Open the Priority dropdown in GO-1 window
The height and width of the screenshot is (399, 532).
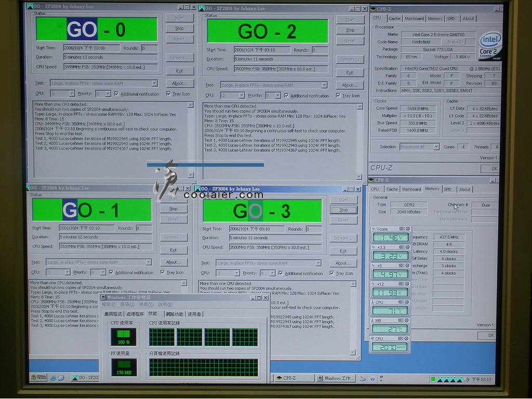point(102,272)
